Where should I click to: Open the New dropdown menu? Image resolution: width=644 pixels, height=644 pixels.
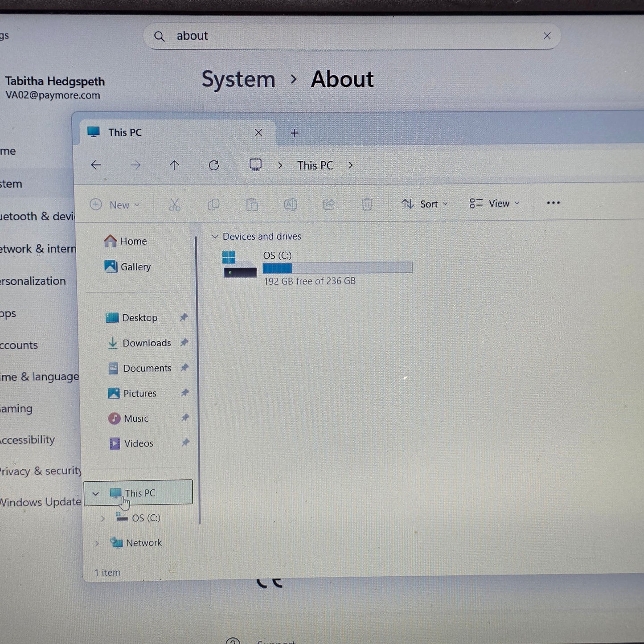(115, 205)
